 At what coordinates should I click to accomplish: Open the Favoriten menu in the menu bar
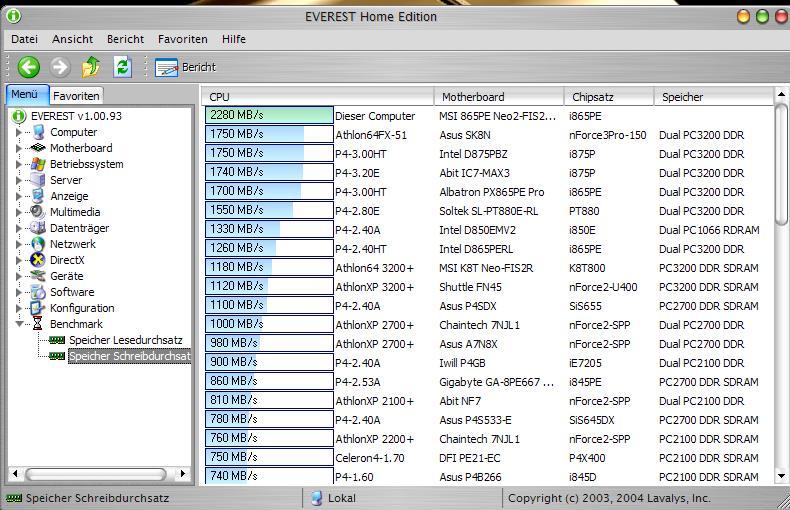point(182,39)
